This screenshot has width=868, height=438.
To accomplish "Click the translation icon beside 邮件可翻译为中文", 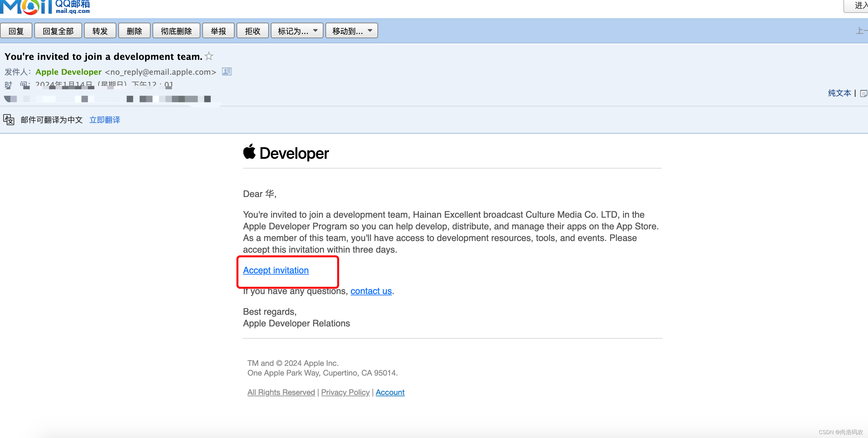I will click(9, 120).
